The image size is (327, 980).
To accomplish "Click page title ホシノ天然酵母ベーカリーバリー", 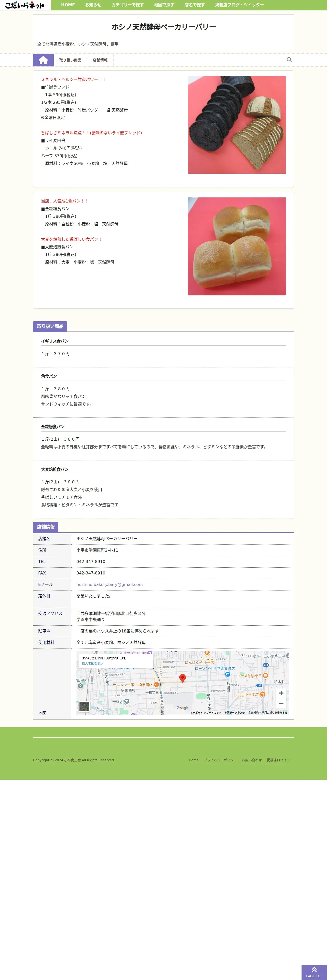I will point(164,27).
